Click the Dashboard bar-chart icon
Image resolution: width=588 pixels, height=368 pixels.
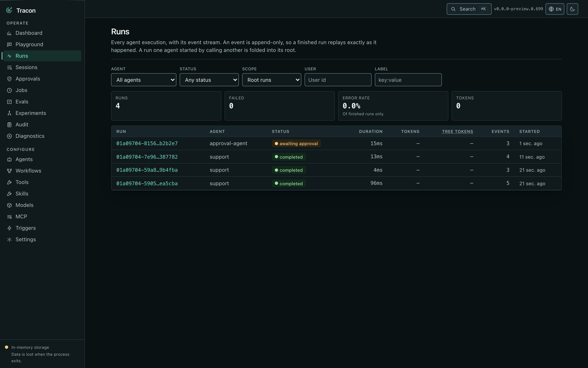click(x=9, y=33)
